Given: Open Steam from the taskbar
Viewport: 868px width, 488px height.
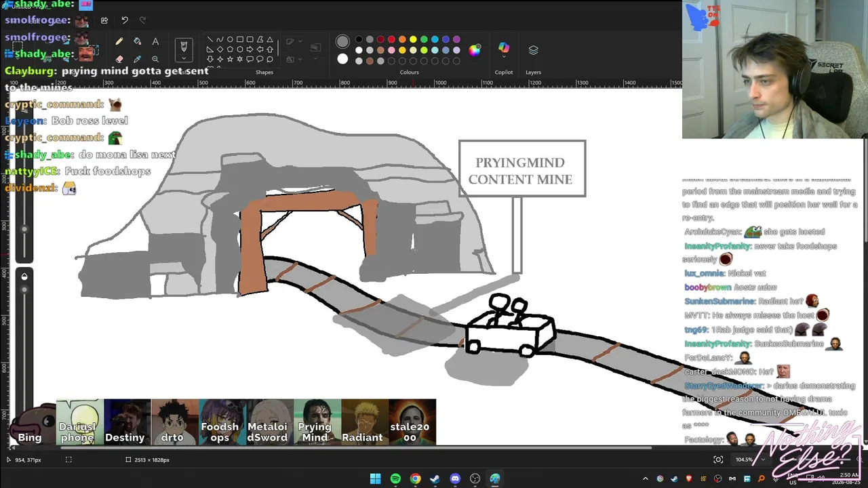Looking at the screenshot, I should click(435, 479).
